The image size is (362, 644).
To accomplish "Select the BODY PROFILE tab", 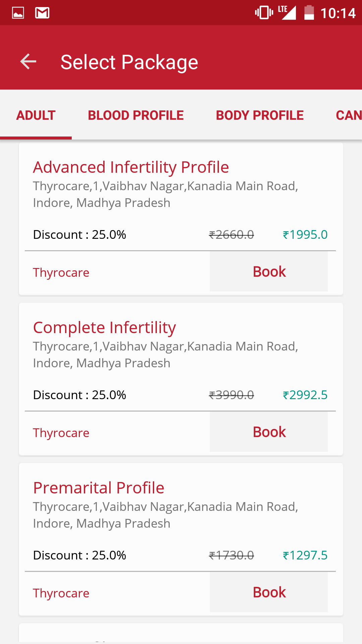I will (260, 115).
